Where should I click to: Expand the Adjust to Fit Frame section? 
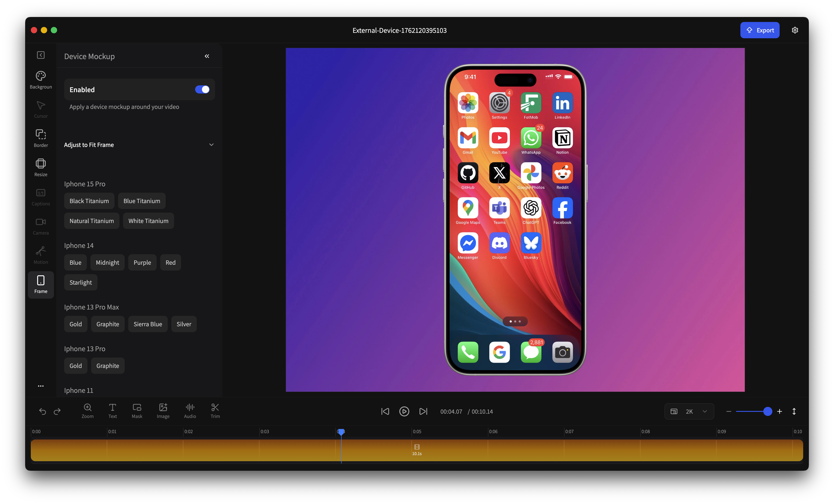211,144
